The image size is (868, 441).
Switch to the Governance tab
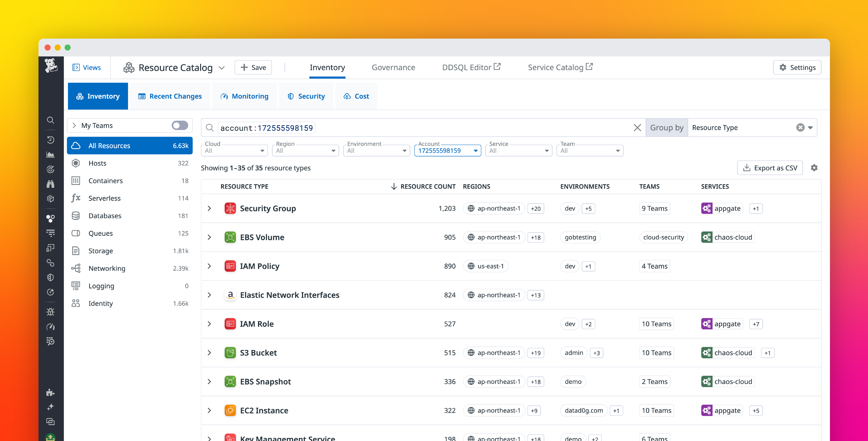click(x=393, y=67)
